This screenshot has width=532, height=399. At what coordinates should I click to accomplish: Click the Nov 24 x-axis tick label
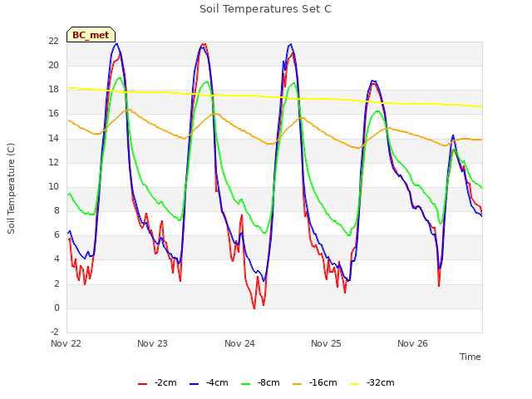pos(239,343)
